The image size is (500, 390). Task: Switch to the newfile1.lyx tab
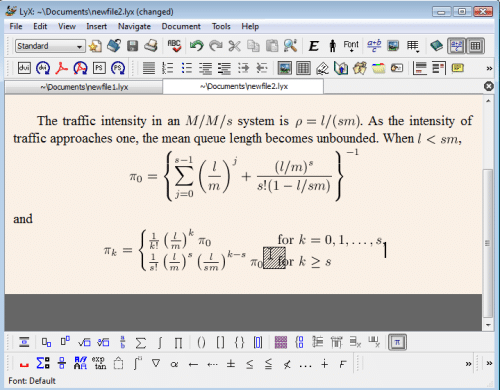(84, 87)
